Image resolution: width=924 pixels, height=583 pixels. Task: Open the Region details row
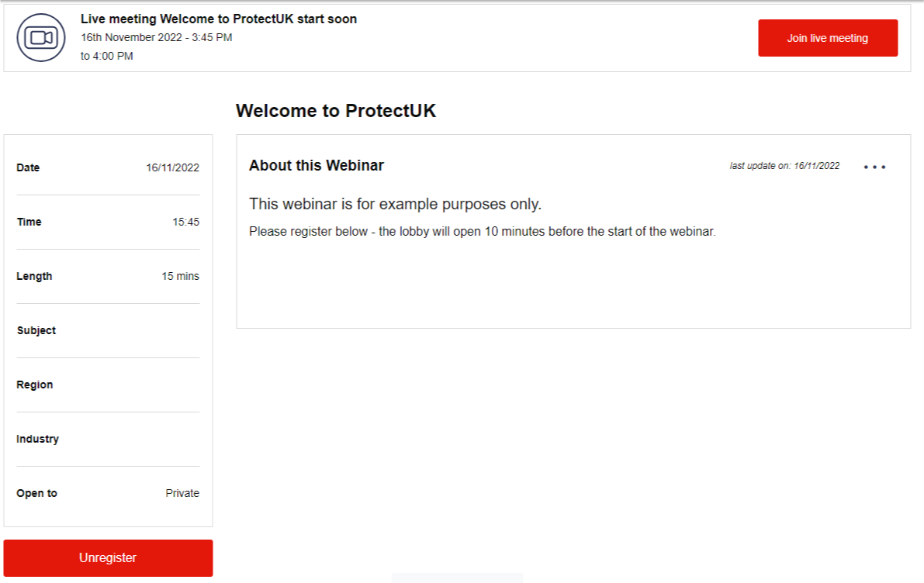tap(109, 385)
